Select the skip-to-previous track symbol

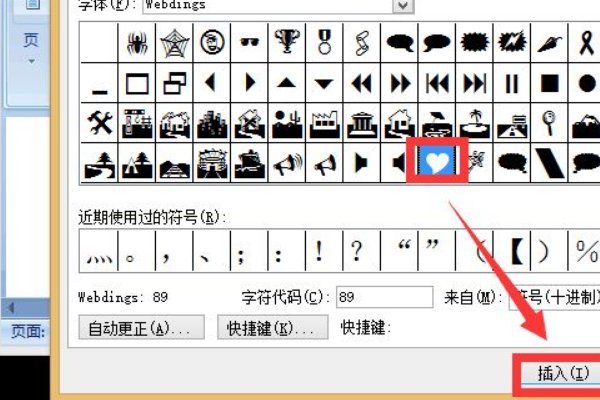[437, 83]
